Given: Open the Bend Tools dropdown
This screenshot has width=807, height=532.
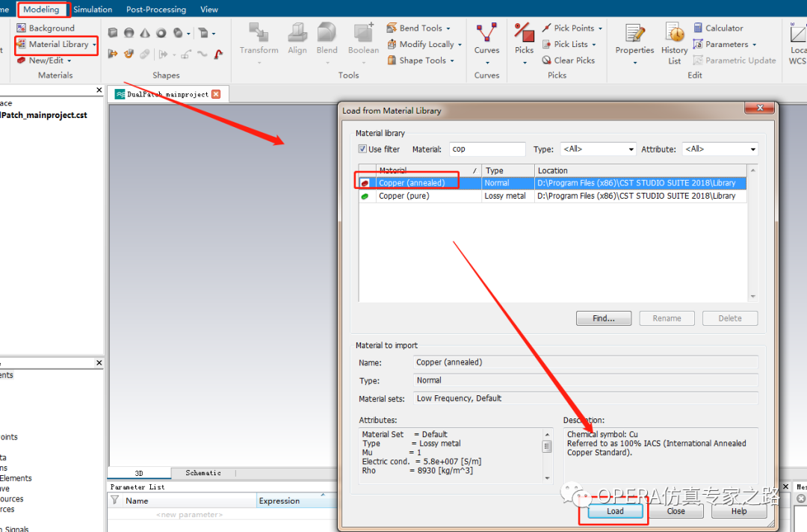Looking at the screenshot, I should pyautogui.click(x=418, y=28).
